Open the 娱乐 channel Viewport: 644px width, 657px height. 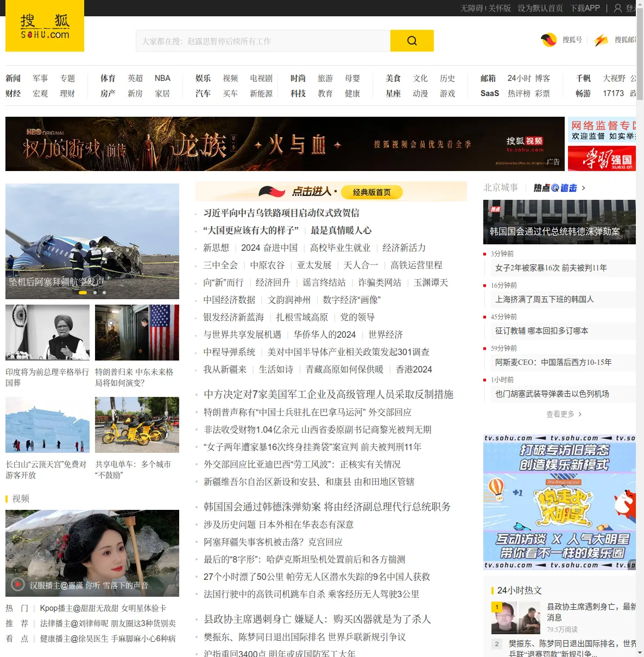click(203, 78)
